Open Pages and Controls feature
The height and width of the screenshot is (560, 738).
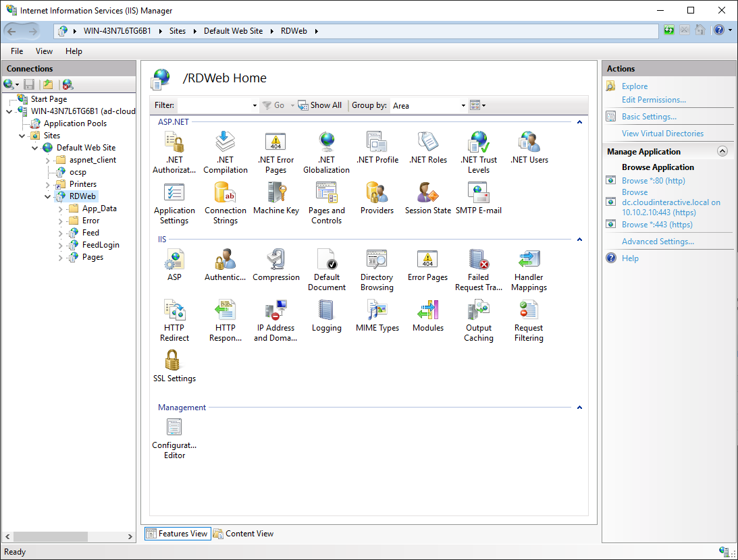326,203
